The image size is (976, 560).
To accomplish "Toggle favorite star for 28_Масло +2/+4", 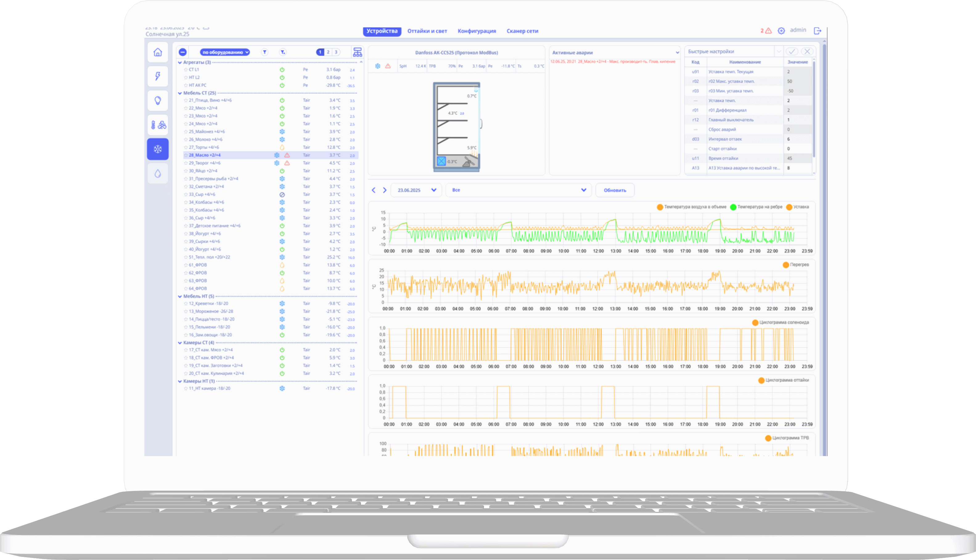I will click(186, 155).
